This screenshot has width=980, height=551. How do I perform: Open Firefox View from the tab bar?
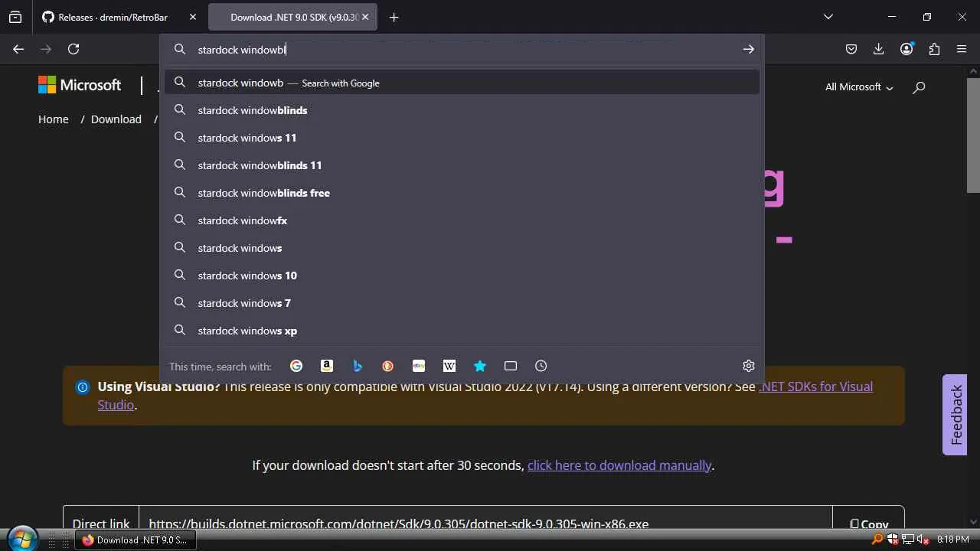[x=15, y=17]
